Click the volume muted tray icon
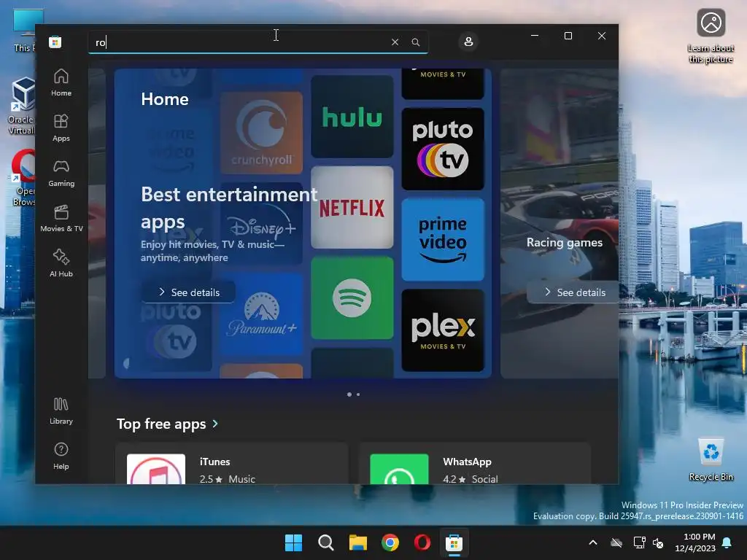 (658, 542)
